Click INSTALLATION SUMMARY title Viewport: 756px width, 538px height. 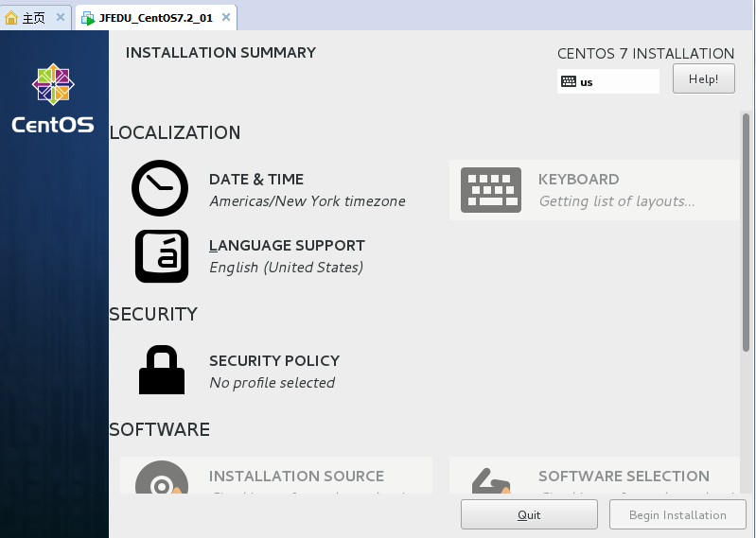220,53
